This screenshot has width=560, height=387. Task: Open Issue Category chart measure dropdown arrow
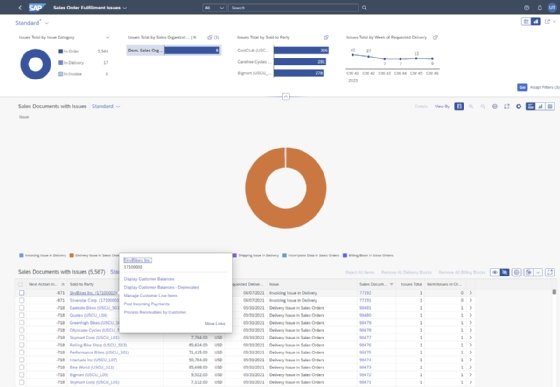pos(108,37)
